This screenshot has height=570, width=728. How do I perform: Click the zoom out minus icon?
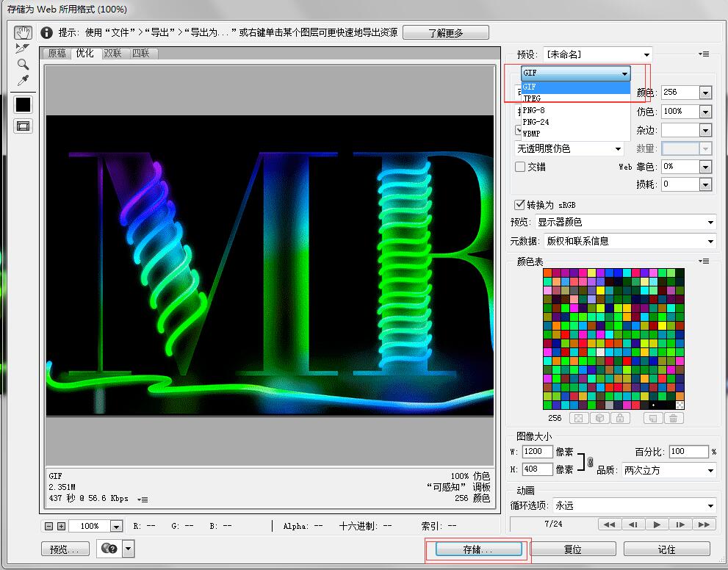pos(49,526)
